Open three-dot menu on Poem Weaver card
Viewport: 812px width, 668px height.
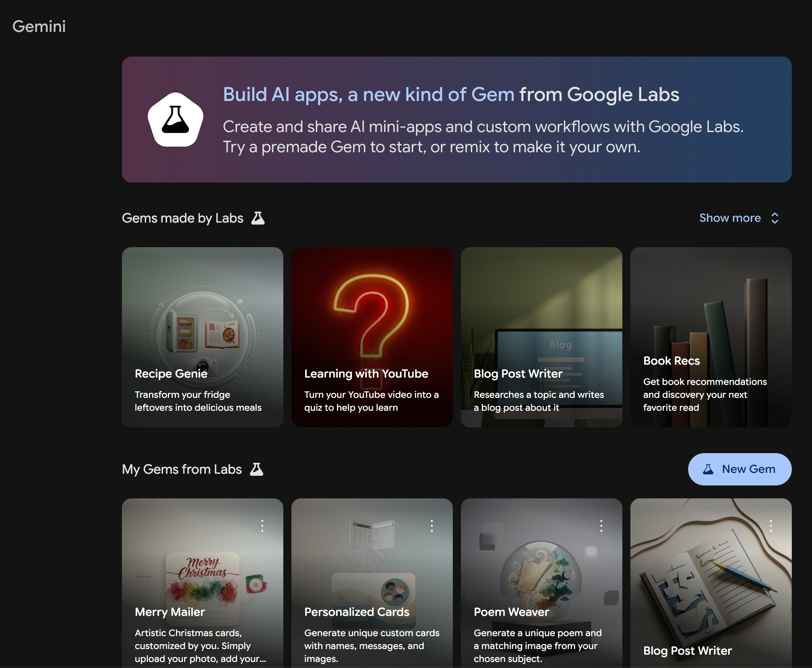601,525
